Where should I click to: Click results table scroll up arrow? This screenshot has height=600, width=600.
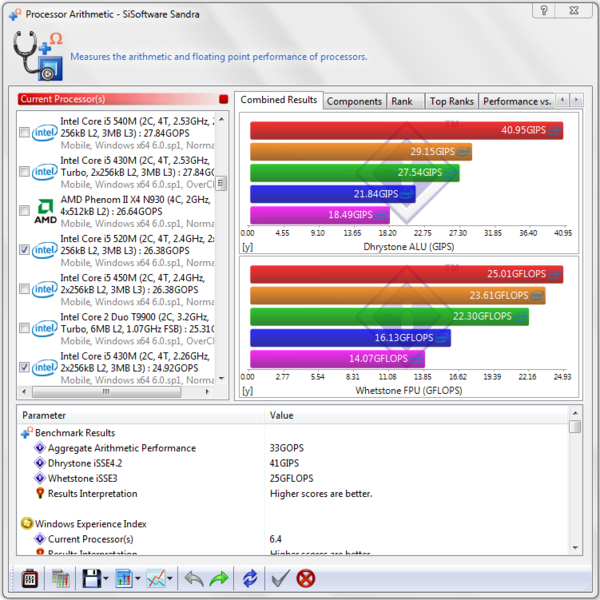click(575, 413)
